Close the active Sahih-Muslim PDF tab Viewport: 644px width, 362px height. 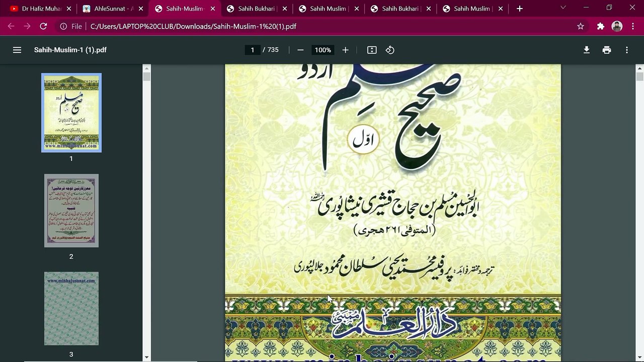pos(213,9)
